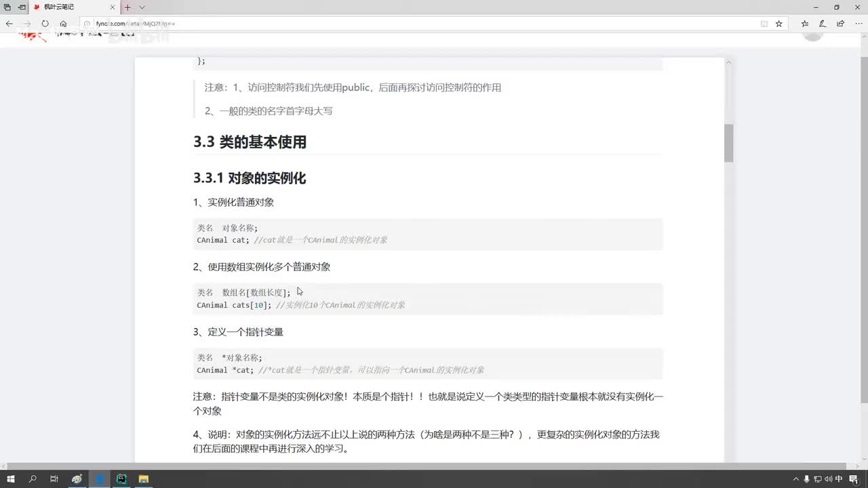Click the comment "//实例化10个CAnimal的实例化对象"
This screenshot has width=868, height=488.
coord(340,305)
